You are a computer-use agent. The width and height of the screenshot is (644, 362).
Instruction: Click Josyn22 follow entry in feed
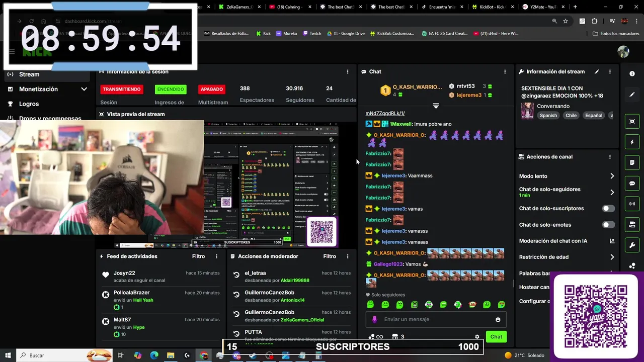[161, 277]
